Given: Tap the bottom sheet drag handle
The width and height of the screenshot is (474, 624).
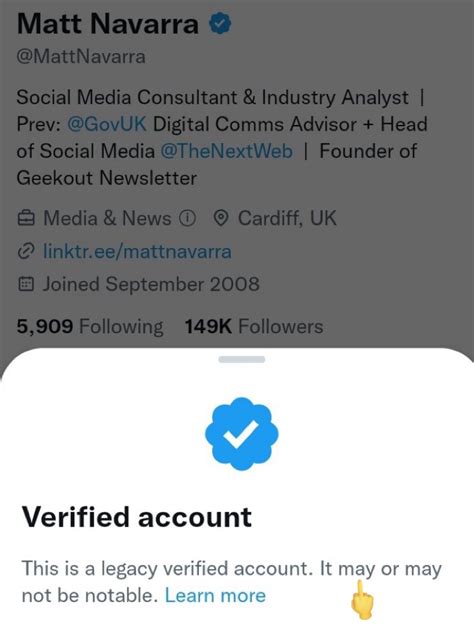Looking at the screenshot, I should pos(242,359).
